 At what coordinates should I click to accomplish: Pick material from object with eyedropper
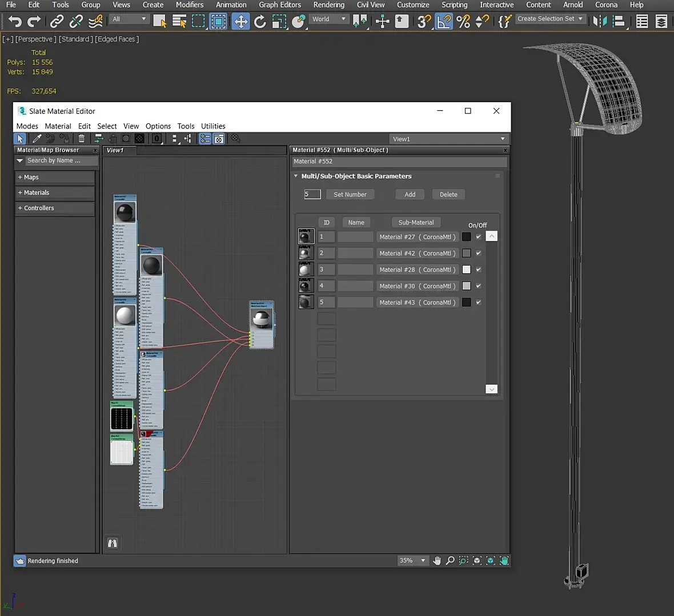tap(37, 139)
